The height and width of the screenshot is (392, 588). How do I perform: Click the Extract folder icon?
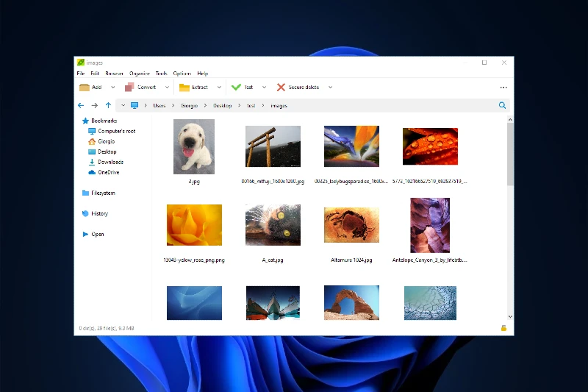184,87
